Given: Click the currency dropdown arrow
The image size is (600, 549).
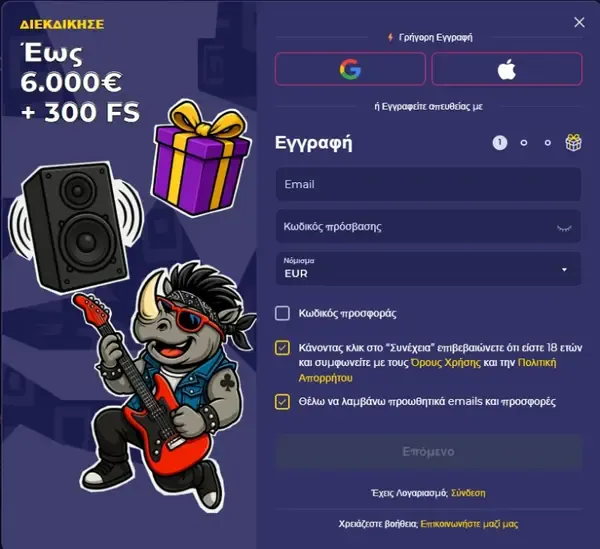Looking at the screenshot, I should point(564,270).
